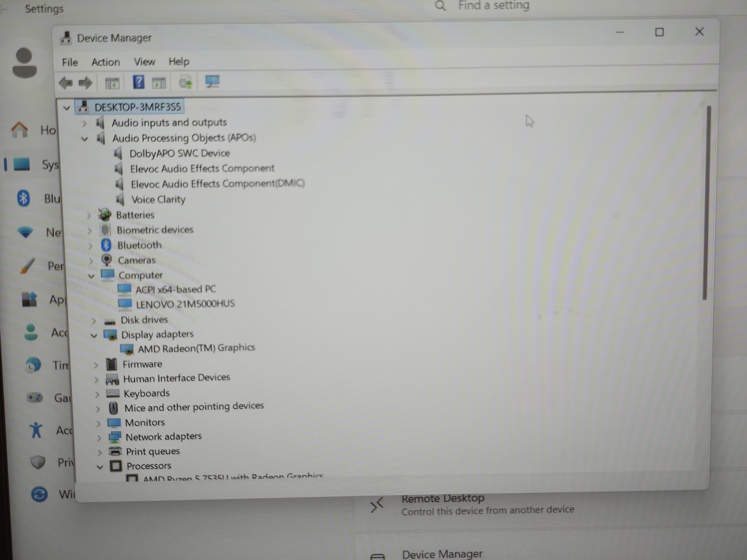Click the Forward arrow in Device Manager toolbar
Image resolution: width=747 pixels, height=560 pixels.
click(85, 83)
